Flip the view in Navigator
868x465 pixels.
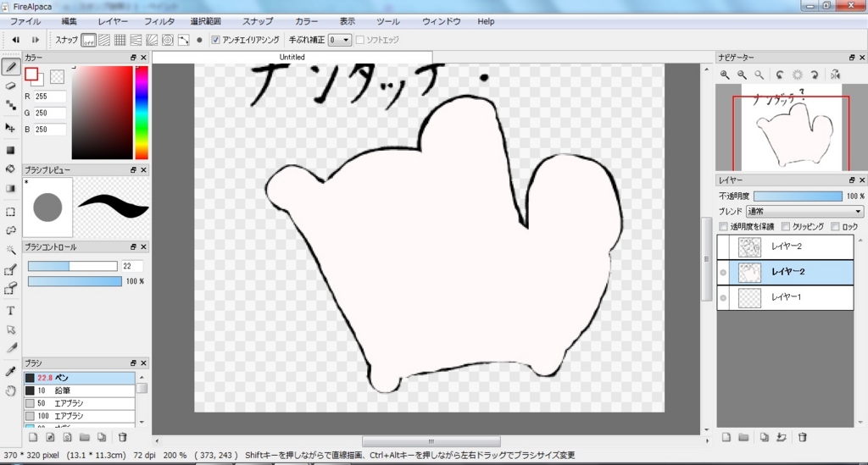pyautogui.click(x=835, y=75)
